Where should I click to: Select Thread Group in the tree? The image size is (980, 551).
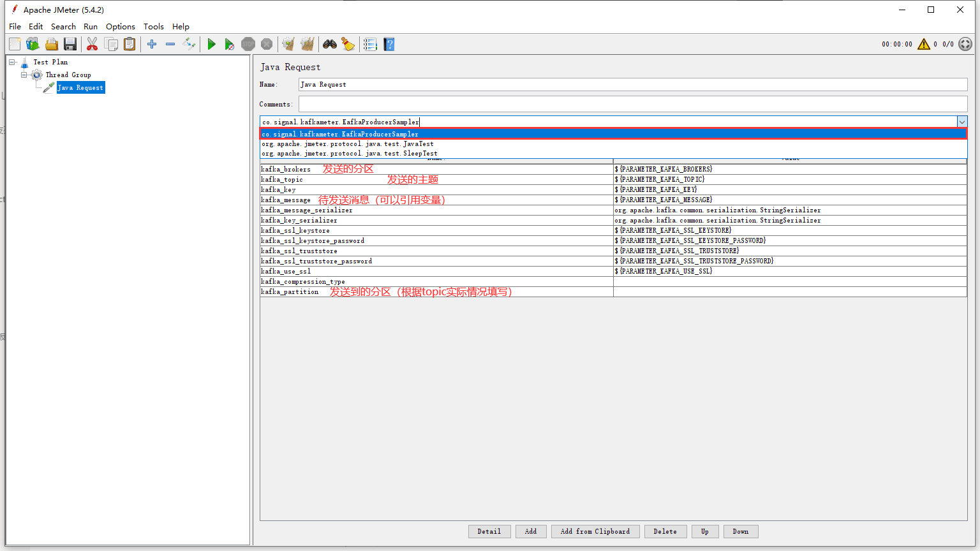[68, 75]
